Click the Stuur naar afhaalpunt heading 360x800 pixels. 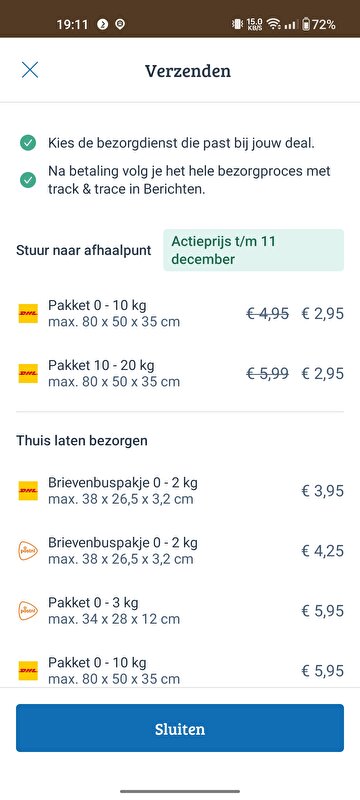[84, 251]
